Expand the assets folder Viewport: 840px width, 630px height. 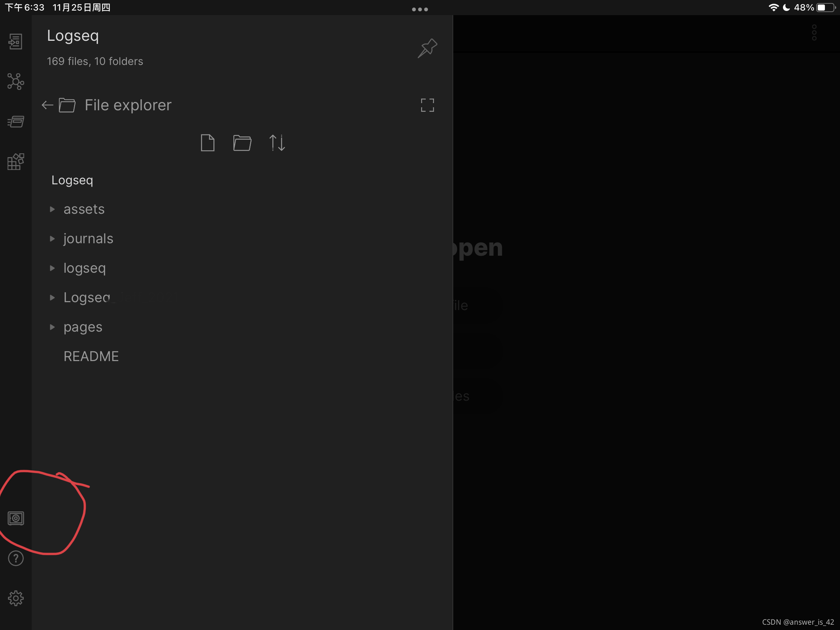(x=83, y=209)
